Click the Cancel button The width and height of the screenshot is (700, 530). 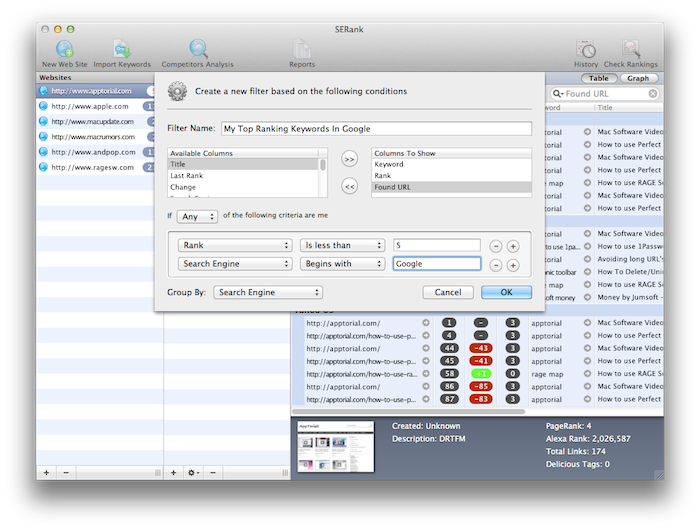448,292
